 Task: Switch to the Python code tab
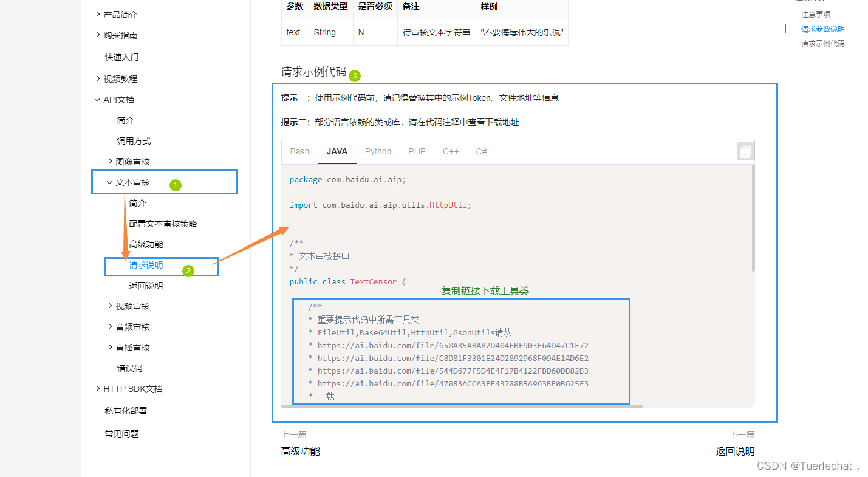378,151
